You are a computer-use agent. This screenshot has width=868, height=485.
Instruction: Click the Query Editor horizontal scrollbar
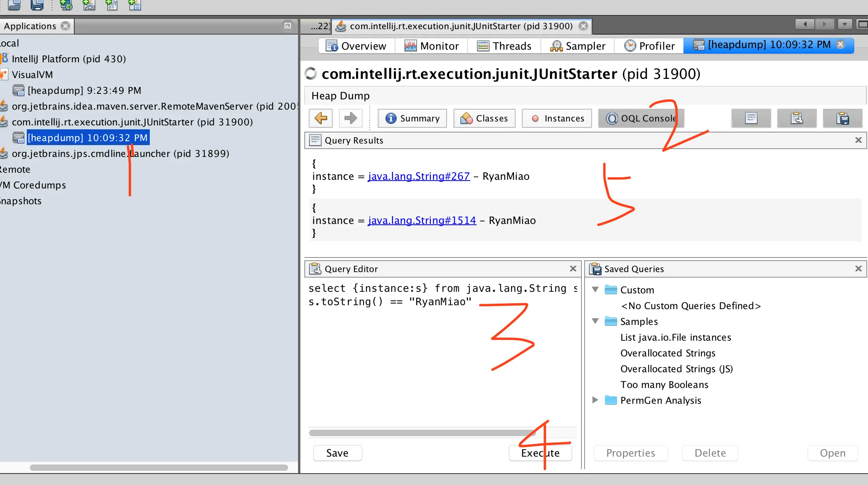pyautogui.click(x=422, y=433)
